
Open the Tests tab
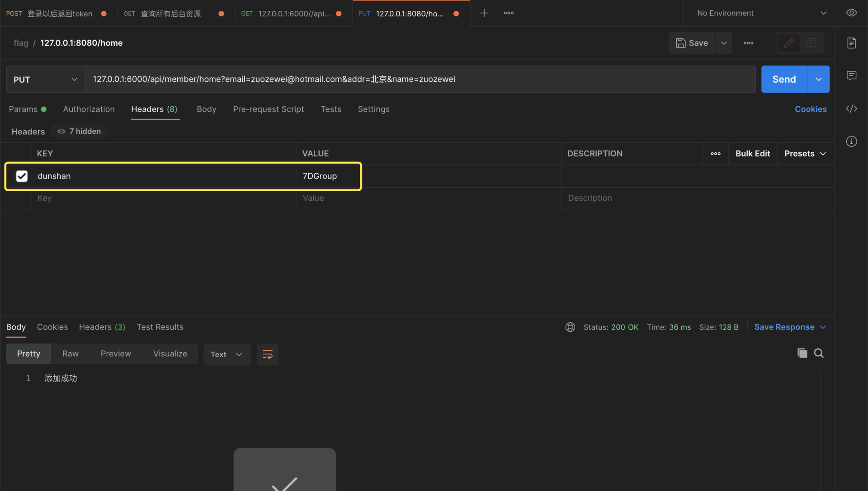click(331, 109)
